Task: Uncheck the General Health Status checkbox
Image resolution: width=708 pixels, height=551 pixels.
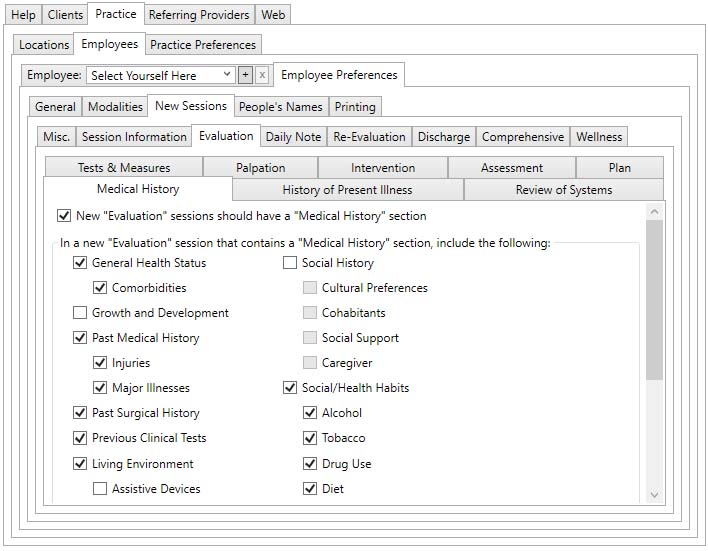Action: click(x=80, y=263)
